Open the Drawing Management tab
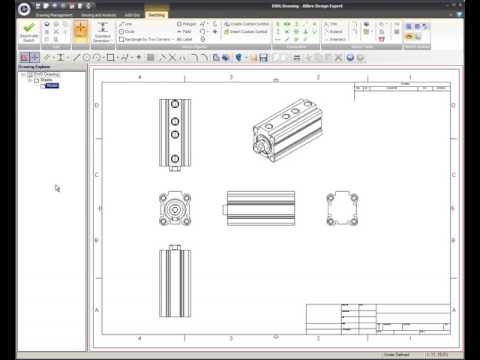Image resolution: width=480 pixels, height=360 pixels. 54,15
